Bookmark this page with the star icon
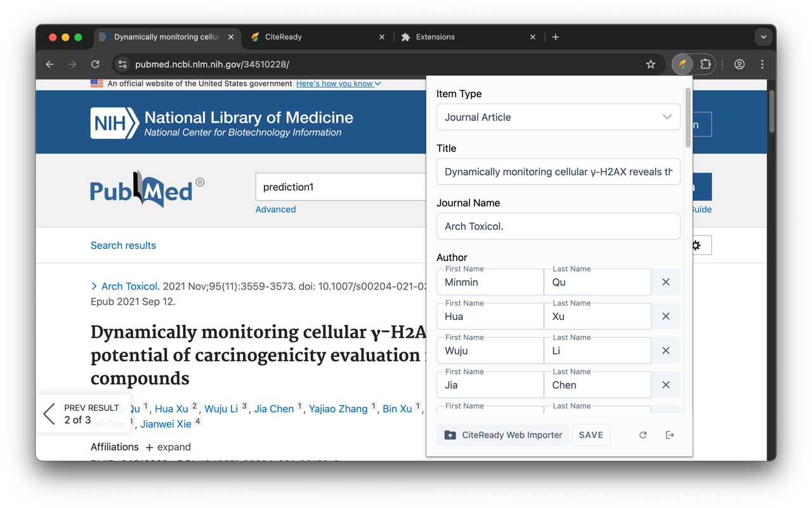 point(650,64)
